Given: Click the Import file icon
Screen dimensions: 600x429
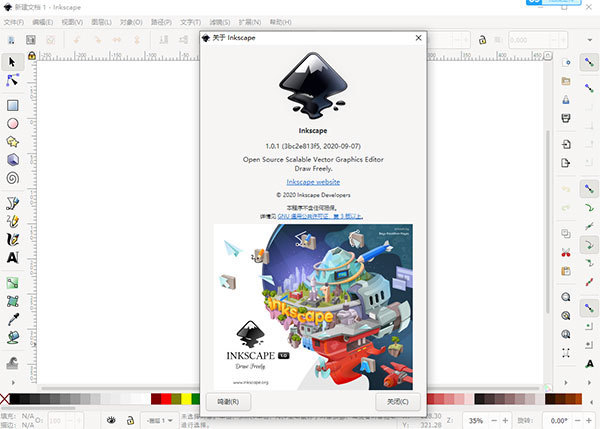Looking at the screenshot, I should coord(566,144).
